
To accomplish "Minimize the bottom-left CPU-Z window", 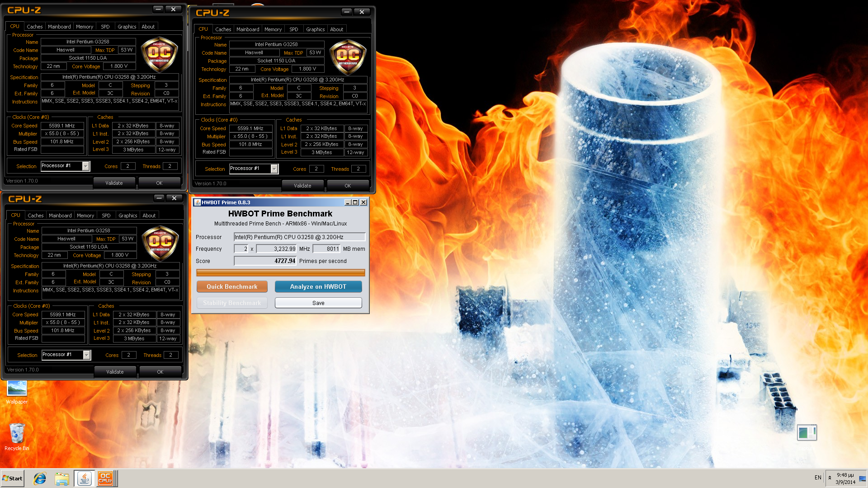I will point(159,198).
